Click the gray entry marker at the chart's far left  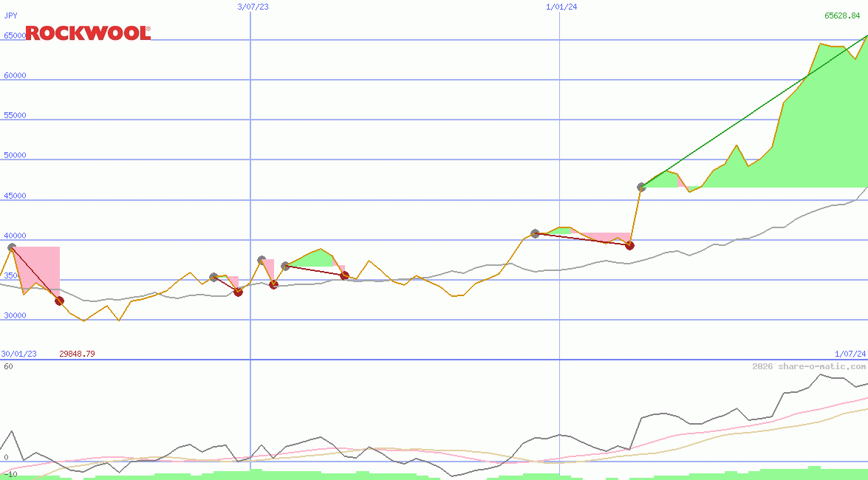[11, 248]
